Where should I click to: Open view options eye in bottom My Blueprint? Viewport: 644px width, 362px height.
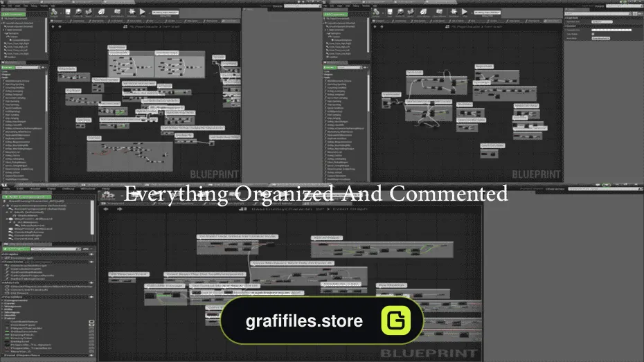pos(86,248)
